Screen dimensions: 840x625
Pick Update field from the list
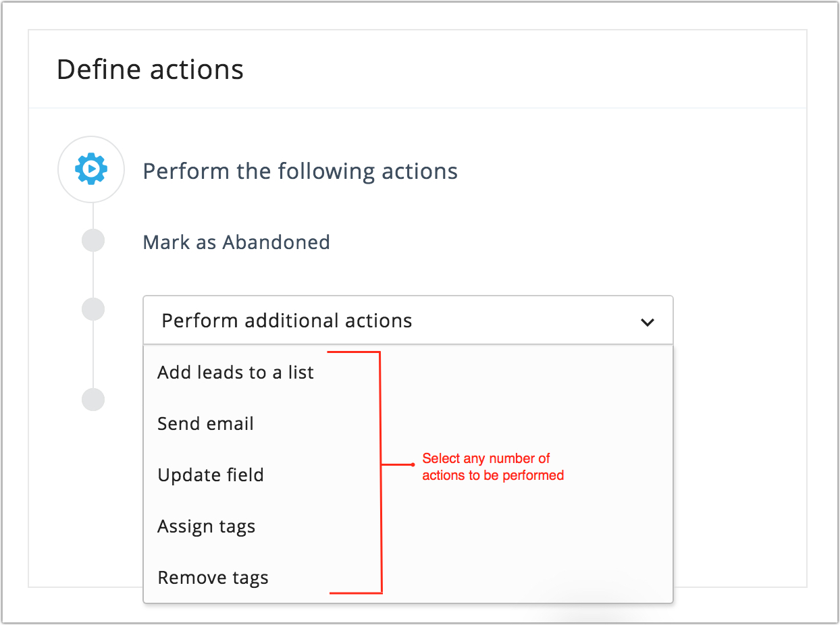[211, 475]
